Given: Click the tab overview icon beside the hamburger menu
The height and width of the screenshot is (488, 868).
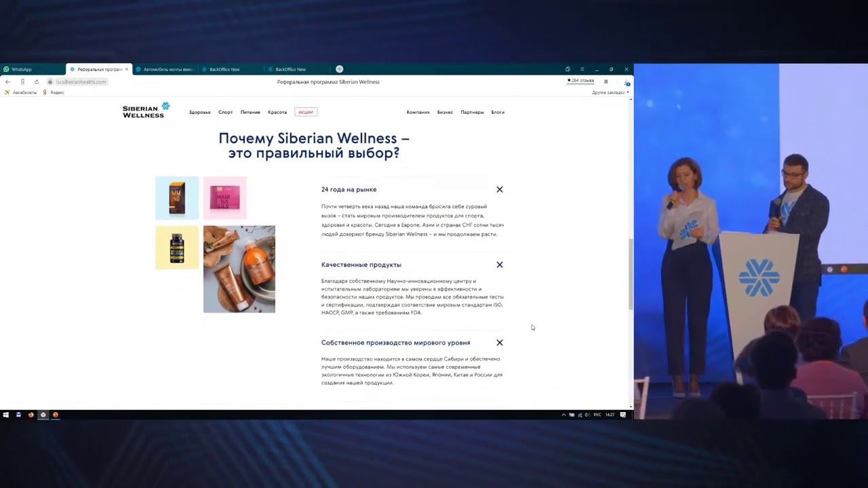Looking at the screenshot, I should click(568, 69).
